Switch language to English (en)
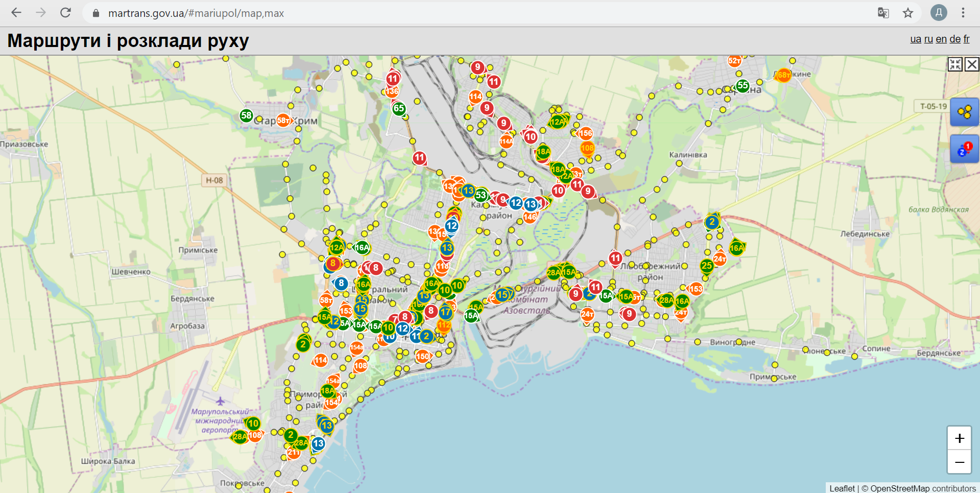 click(941, 39)
